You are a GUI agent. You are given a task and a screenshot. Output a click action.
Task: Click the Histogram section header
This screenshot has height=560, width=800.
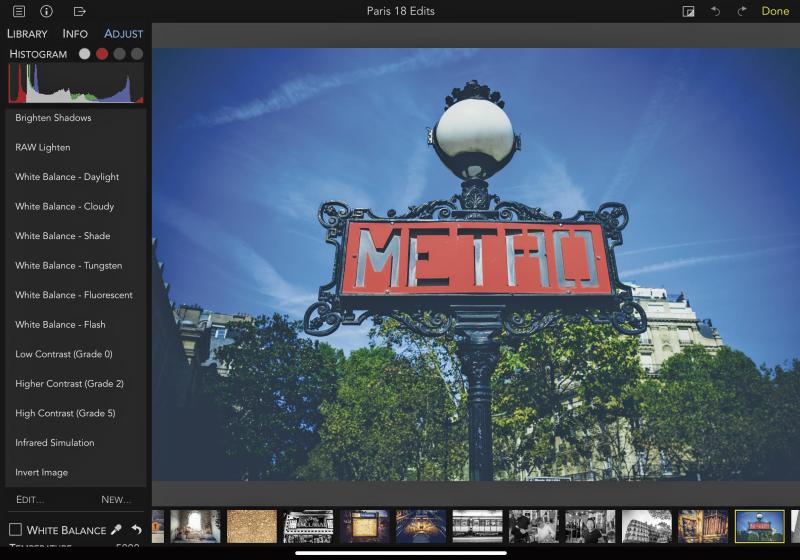click(x=38, y=54)
